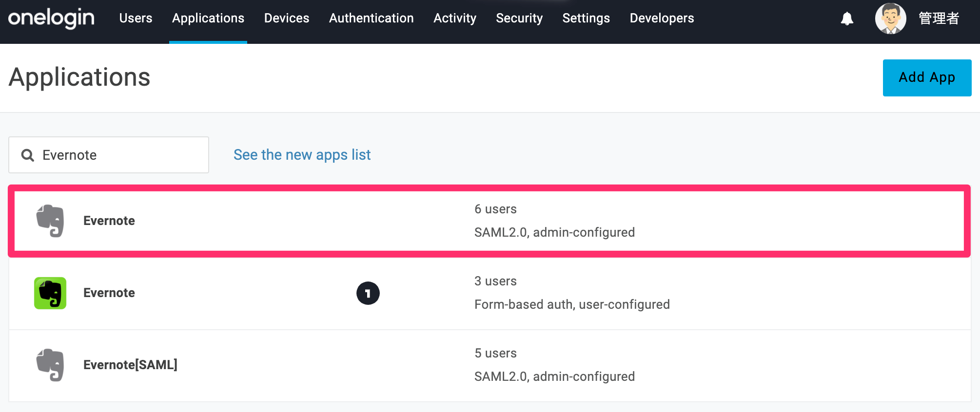Click the Applications page heading
Viewport: 980px width, 412px height.
[x=79, y=77]
